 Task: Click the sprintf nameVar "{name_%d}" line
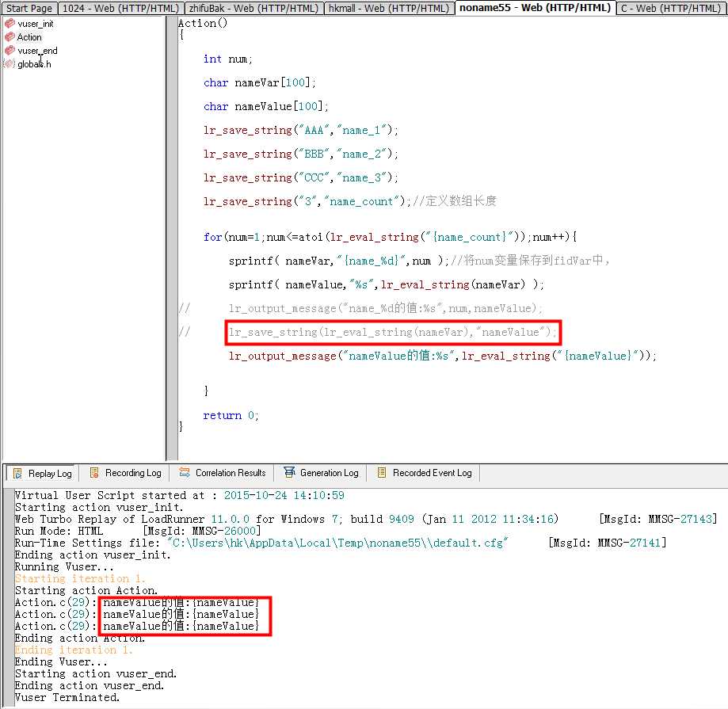click(419, 261)
